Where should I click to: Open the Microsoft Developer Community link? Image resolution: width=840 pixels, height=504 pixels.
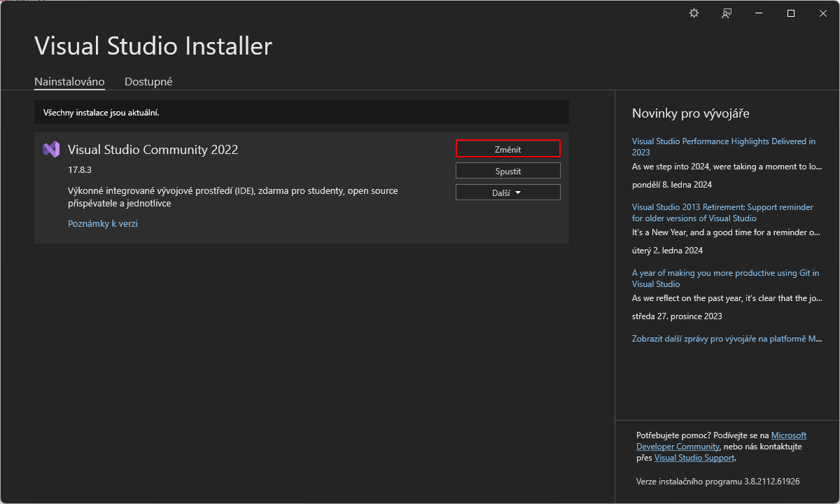721,441
